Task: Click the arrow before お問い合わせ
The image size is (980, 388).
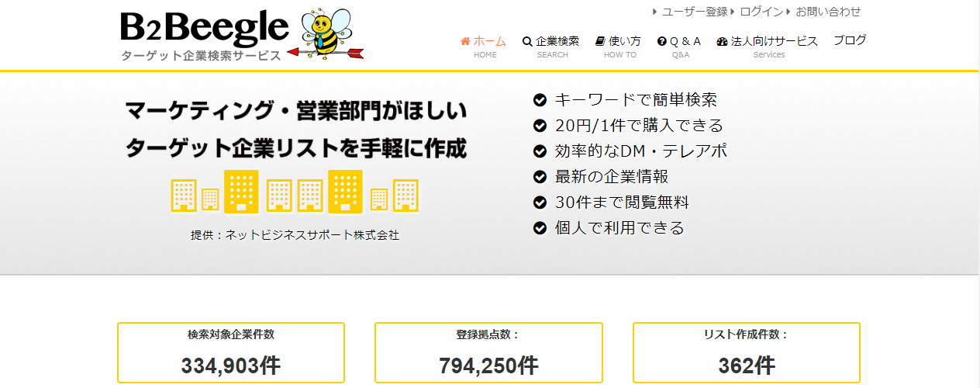Action: [789, 12]
